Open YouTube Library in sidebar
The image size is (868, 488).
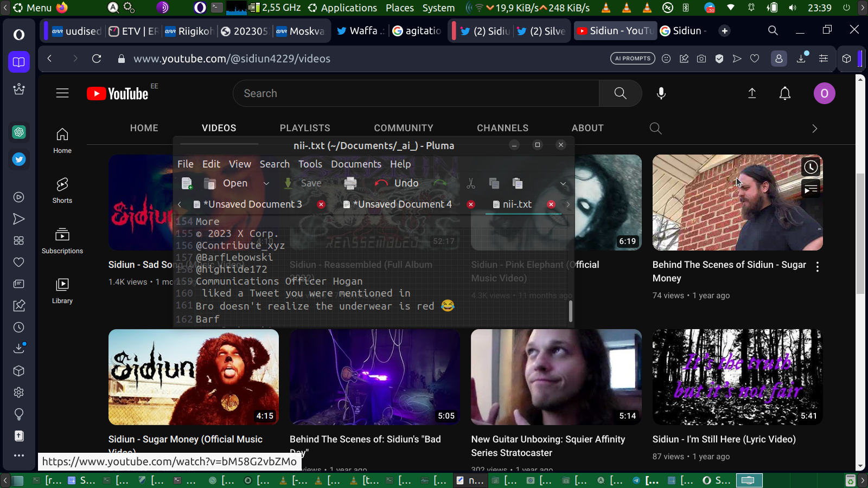(x=62, y=291)
